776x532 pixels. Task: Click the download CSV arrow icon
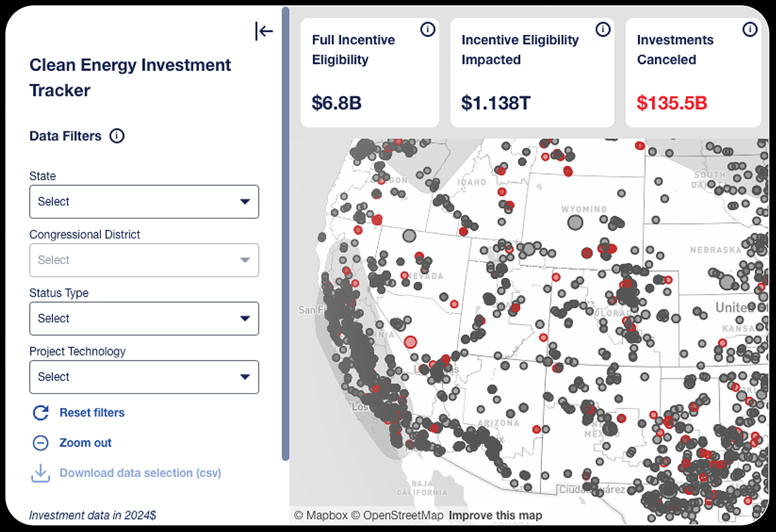pos(41,473)
